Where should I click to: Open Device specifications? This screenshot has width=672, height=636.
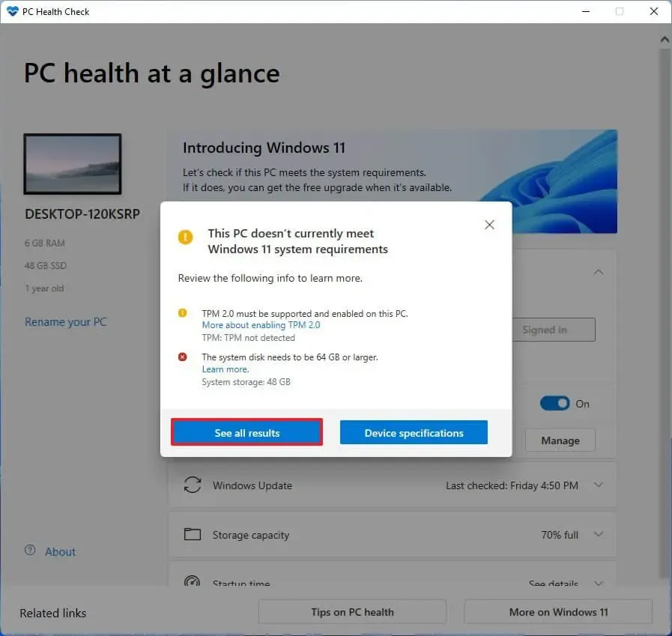(414, 432)
